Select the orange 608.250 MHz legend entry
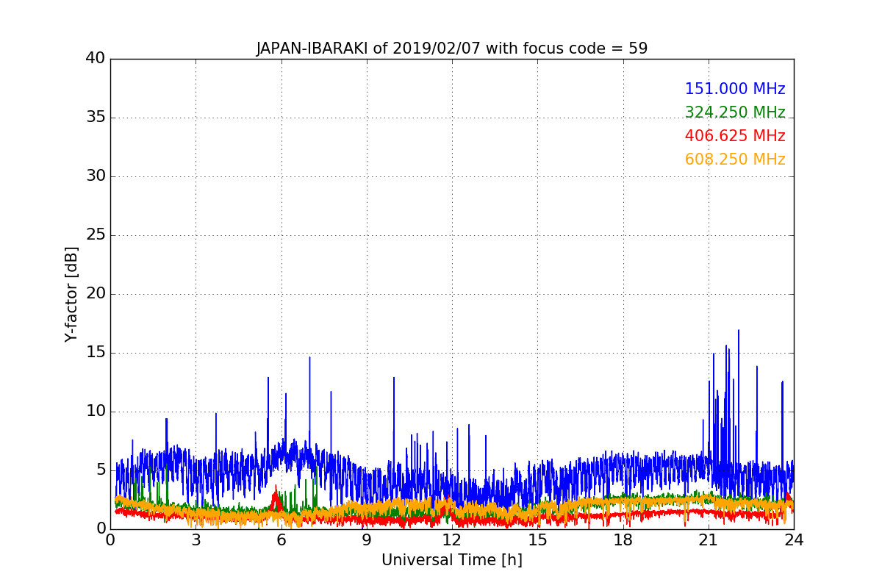Screen dimensions: 882x588 tap(735, 159)
